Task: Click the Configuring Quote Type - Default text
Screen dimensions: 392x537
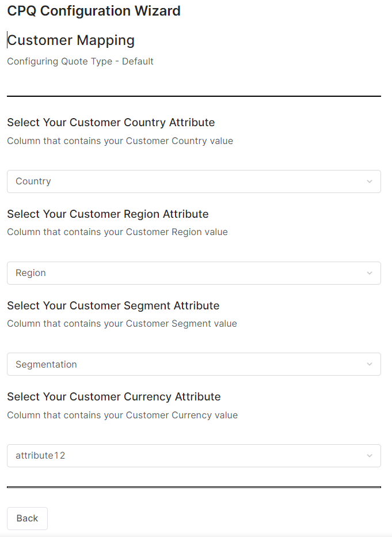Action: tap(80, 61)
